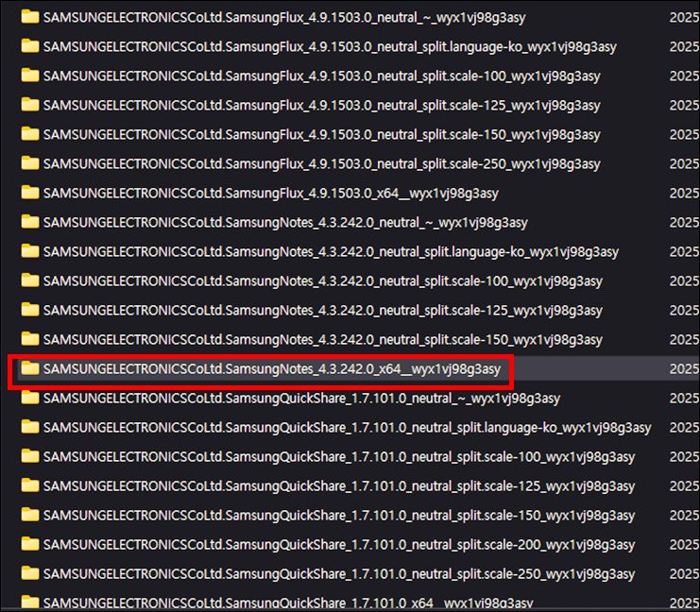Click folder icon of SamsungNotes scale-125 row
Screen dimensions: 700x612
(x=30, y=310)
